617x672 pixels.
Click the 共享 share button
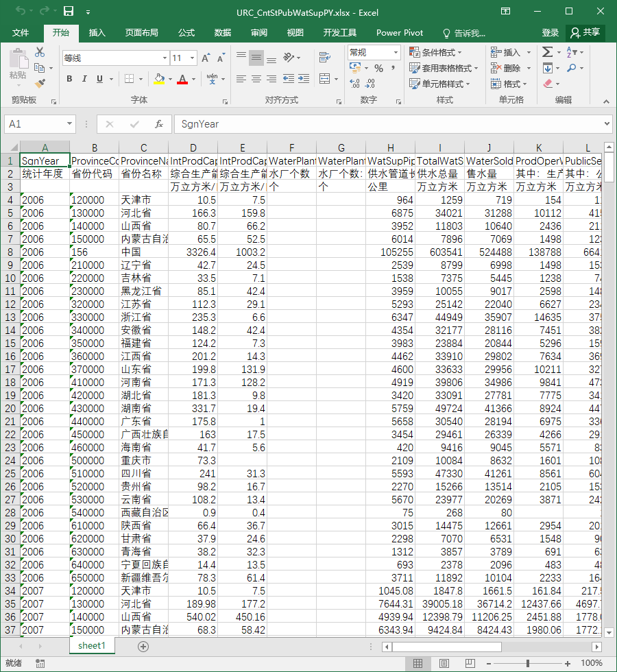point(585,33)
